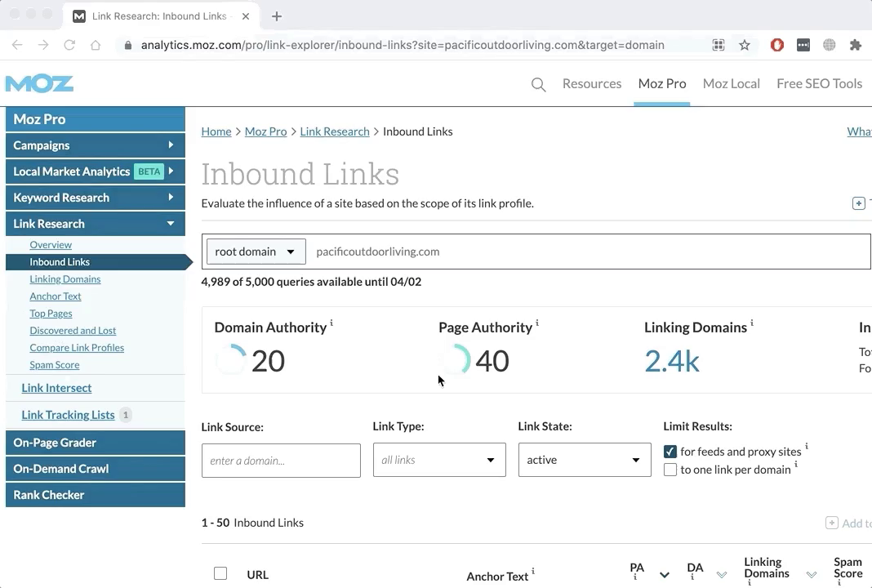Screen dimensions: 872x588
Task: Click the Page Authority score ring
Action: [455, 359]
